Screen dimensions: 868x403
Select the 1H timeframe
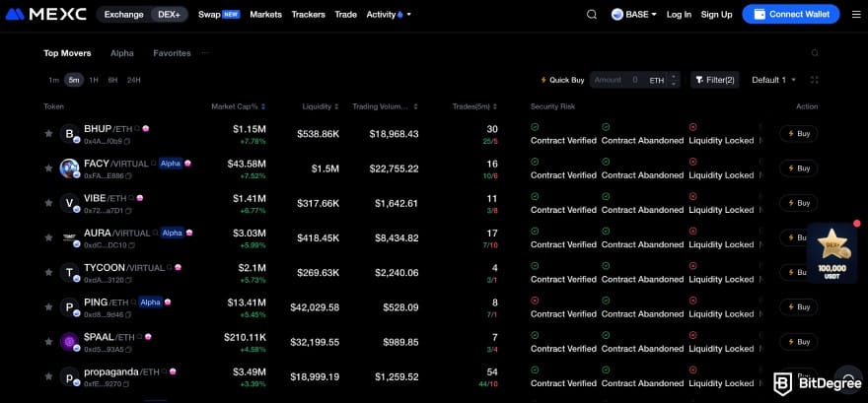click(94, 80)
